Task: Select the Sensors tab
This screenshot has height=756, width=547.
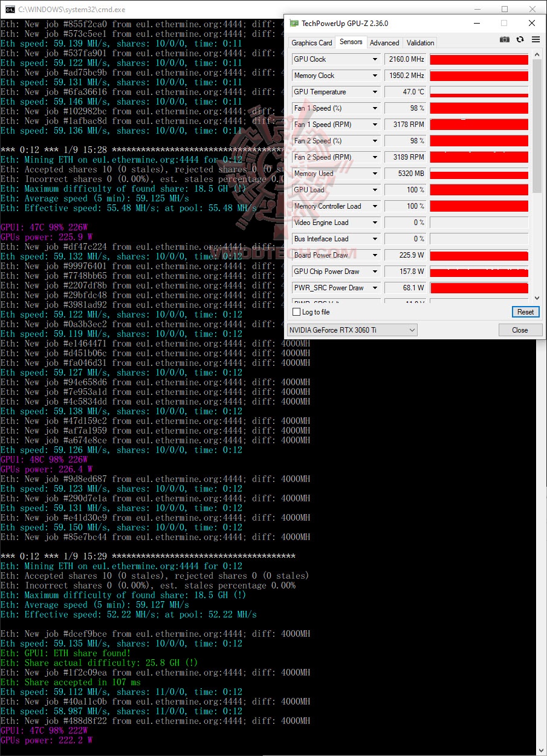Action: point(351,42)
